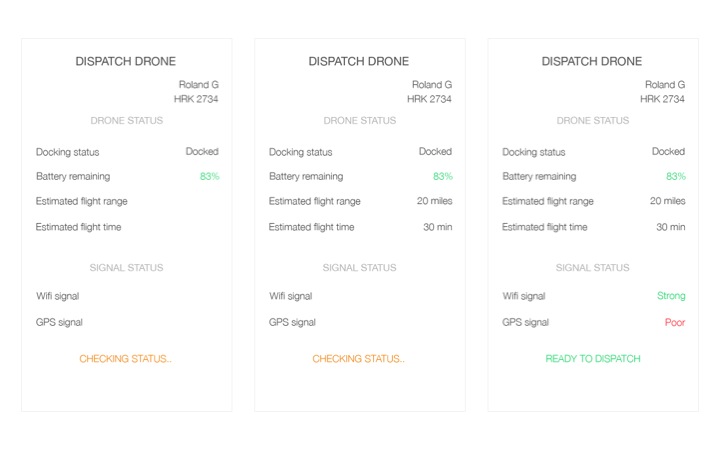Image resolution: width=720 pixels, height=450 pixels.
Task: Select CHECKING STATUS in card showing 20 miles
Action: coord(358,359)
